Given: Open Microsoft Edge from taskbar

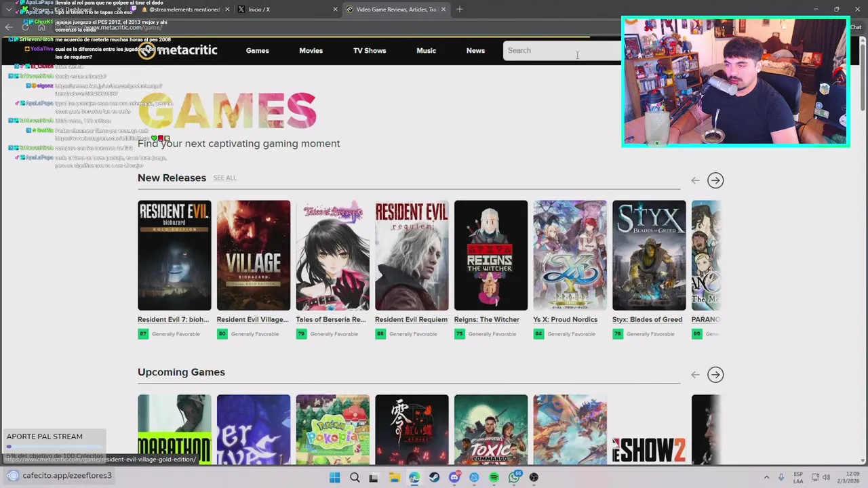Looking at the screenshot, I should click(x=414, y=477).
